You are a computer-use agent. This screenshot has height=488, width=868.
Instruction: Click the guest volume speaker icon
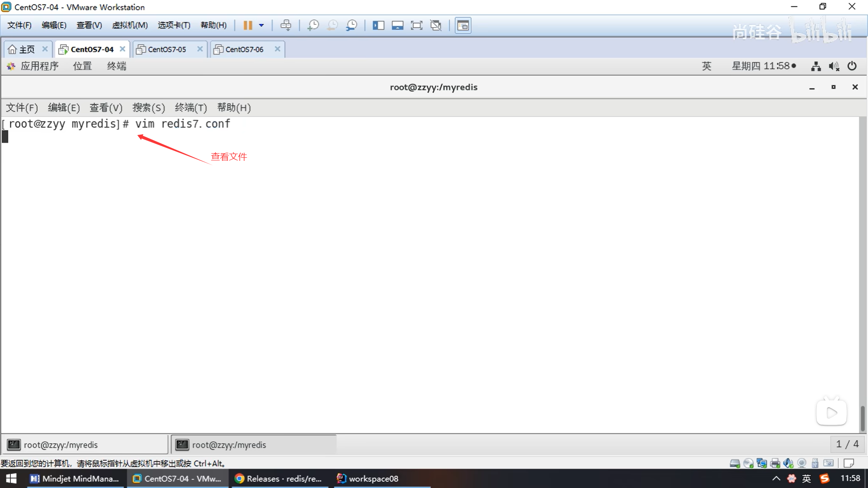[834, 66]
